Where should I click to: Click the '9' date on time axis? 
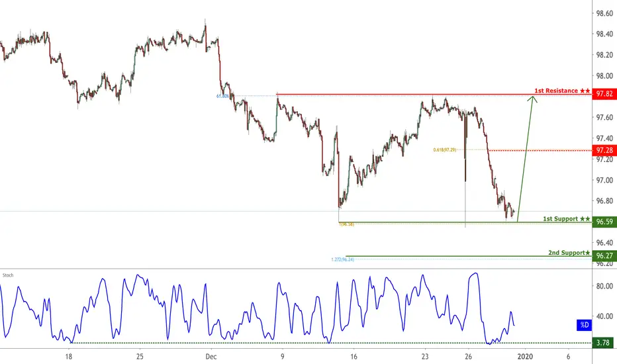283,357
